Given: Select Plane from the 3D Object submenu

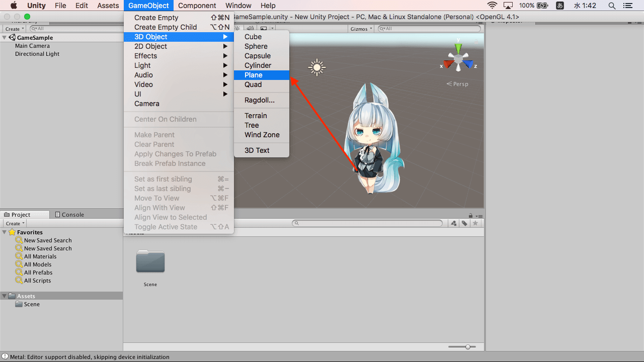Looking at the screenshot, I should coord(261,75).
